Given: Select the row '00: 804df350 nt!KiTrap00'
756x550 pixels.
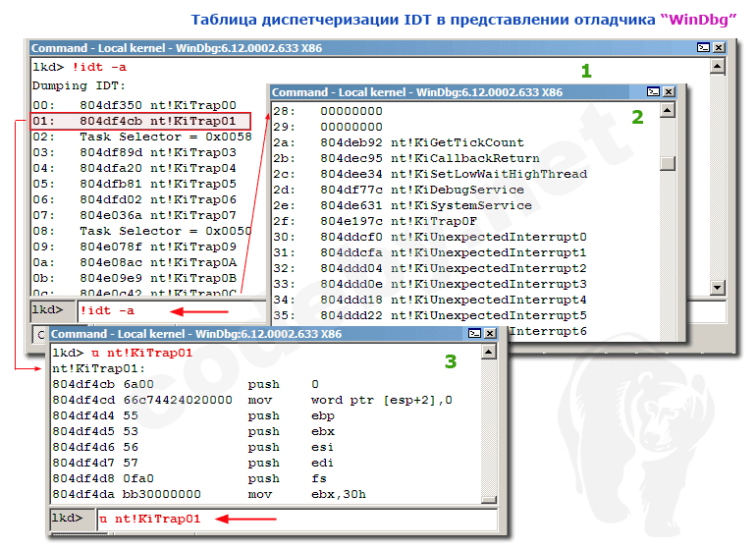Looking at the screenshot, I should (135, 105).
